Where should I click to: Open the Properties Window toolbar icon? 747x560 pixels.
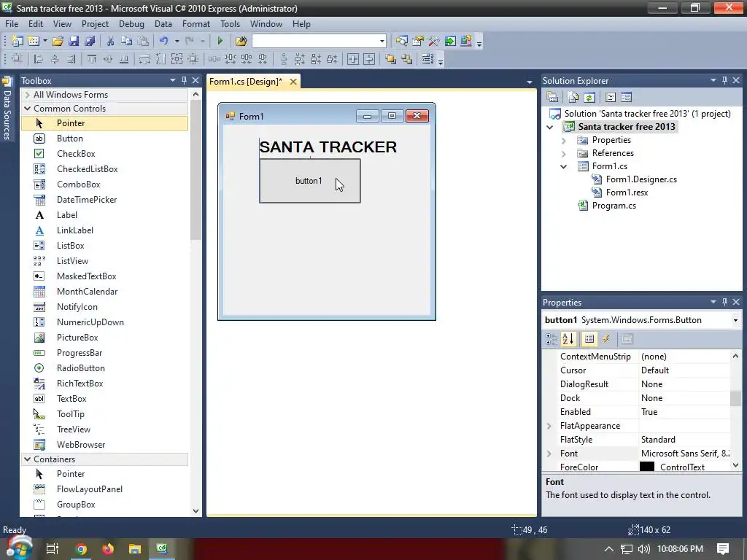click(x=418, y=42)
